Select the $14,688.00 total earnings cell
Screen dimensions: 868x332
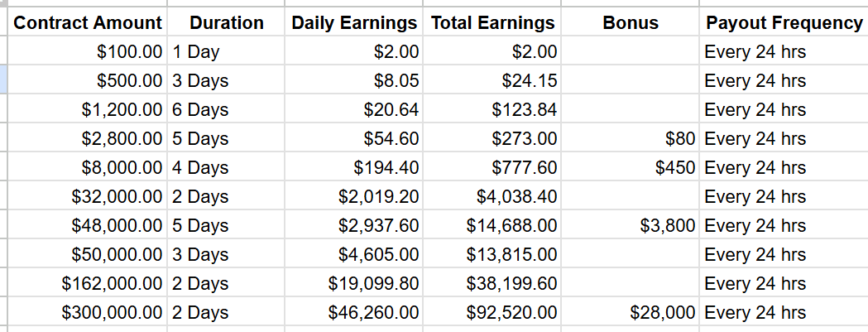tap(492, 225)
